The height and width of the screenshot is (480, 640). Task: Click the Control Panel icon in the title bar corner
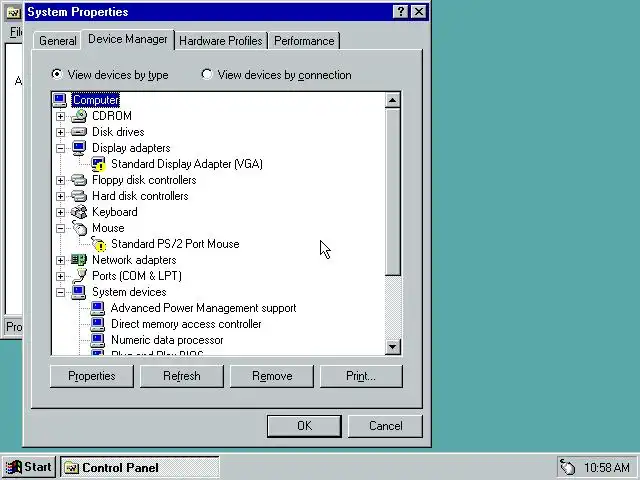[13, 13]
